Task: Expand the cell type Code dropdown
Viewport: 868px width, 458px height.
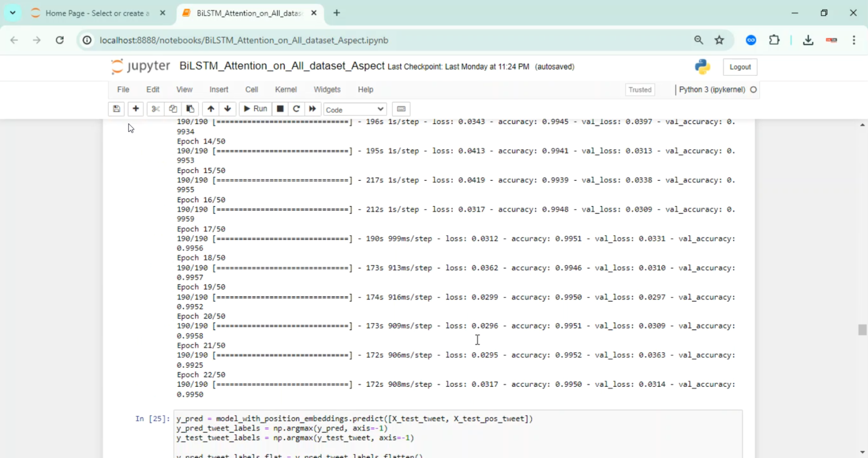Action: coord(355,109)
